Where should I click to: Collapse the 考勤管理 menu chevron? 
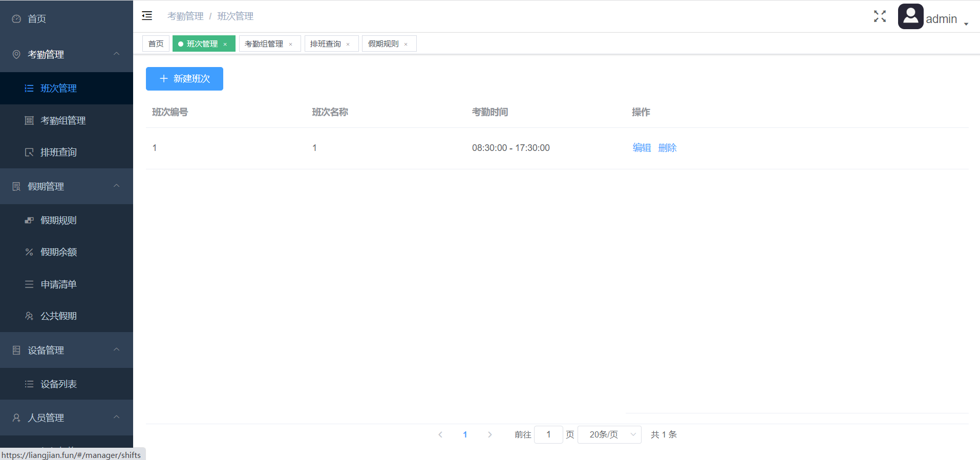point(117,54)
